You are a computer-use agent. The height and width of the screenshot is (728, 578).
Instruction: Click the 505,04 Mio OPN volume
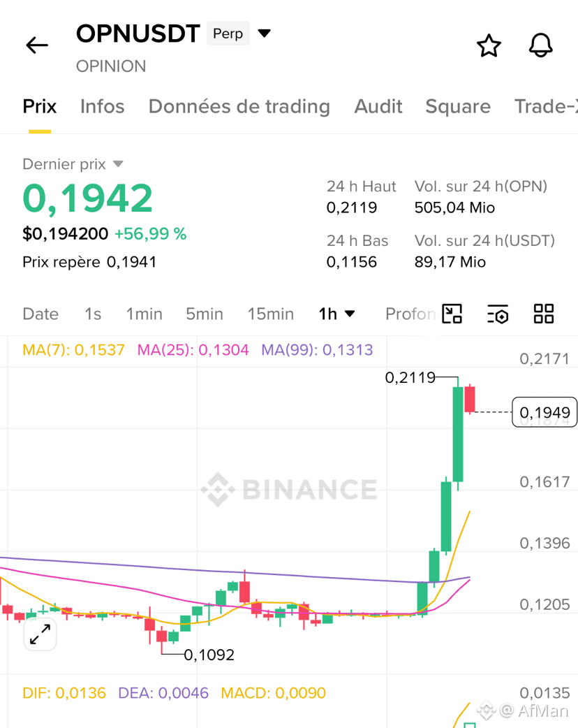click(454, 208)
